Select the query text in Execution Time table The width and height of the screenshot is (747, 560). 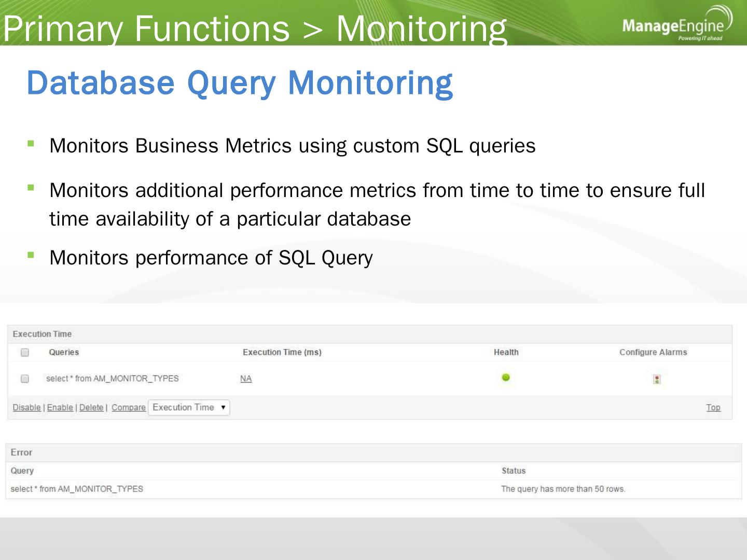(x=112, y=379)
